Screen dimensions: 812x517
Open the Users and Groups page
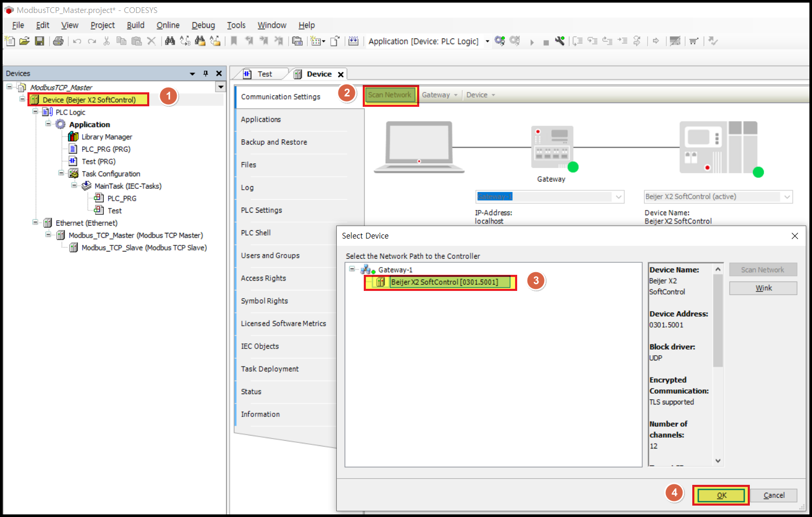tap(270, 256)
